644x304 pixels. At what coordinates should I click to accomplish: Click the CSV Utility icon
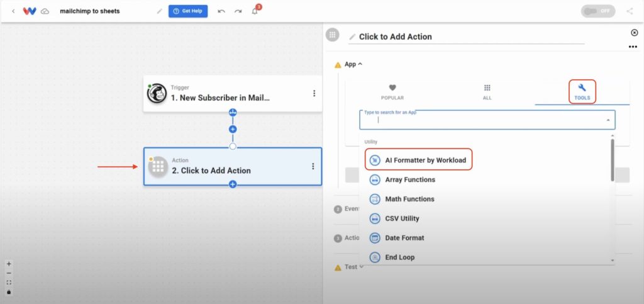click(375, 218)
